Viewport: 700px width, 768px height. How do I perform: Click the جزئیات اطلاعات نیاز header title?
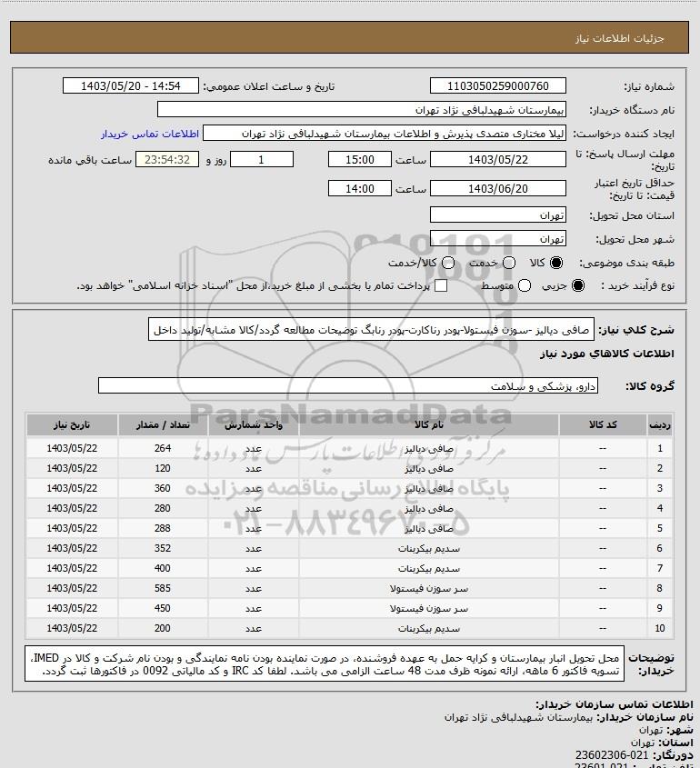coord(620,38)
